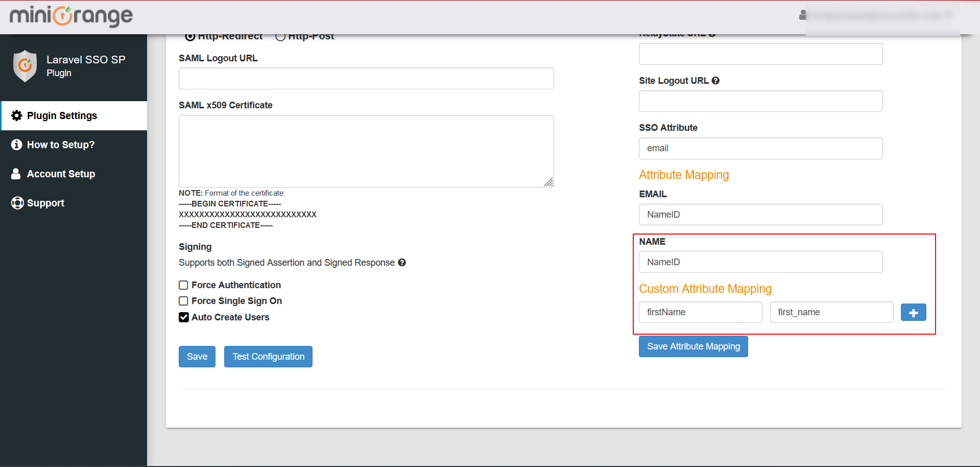Click the Laravel SSO SP shield icon
Screen dimensions: 980x467
pyautogui.click(x=25, y=66)
